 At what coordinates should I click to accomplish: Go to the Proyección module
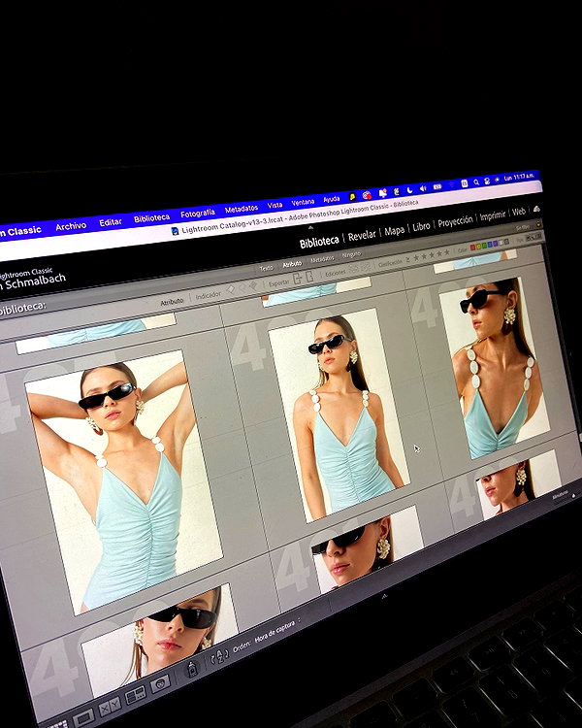click(x=455, y=222)
